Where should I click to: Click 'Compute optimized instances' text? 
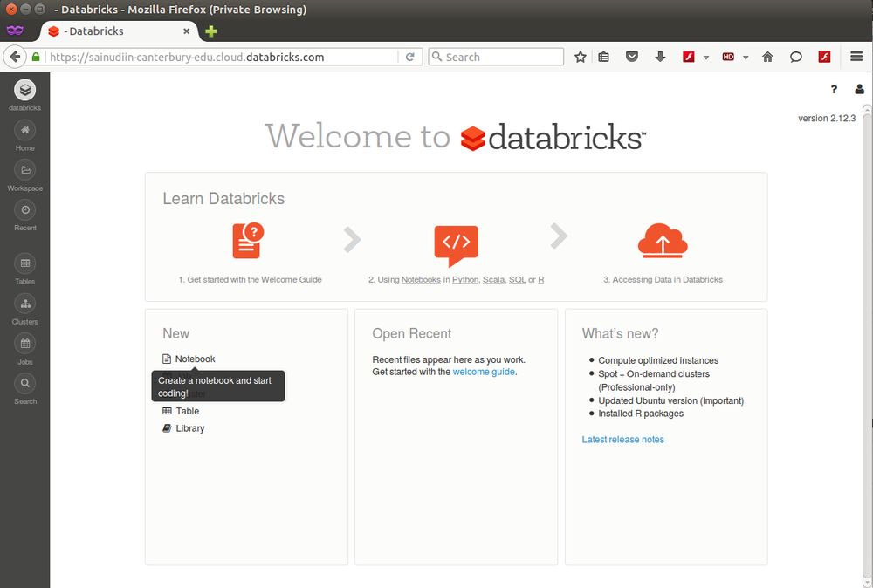pos(658,360)
